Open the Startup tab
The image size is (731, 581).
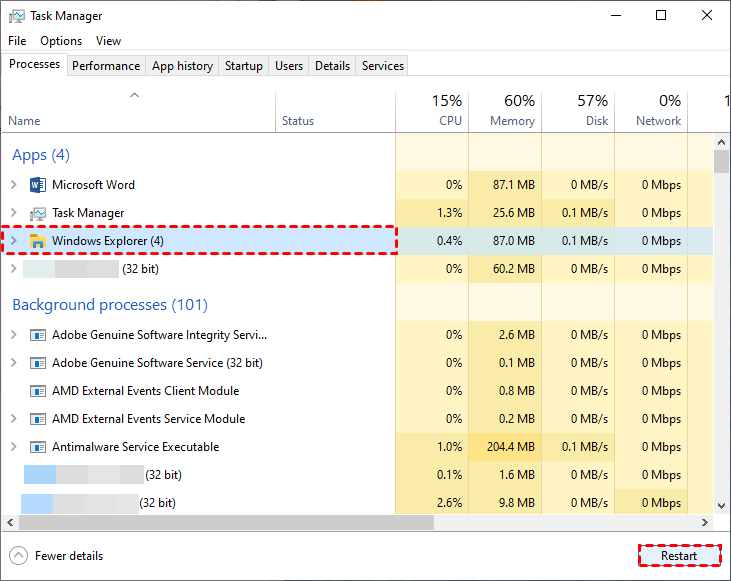(x=243, y=66)
